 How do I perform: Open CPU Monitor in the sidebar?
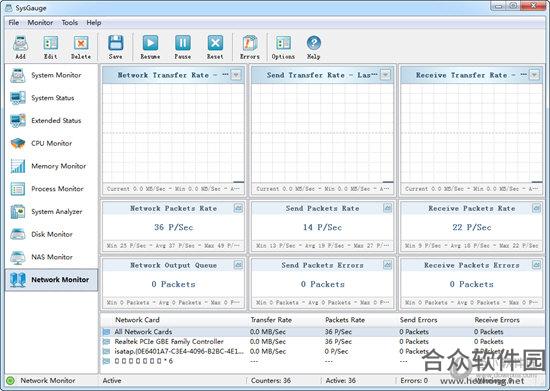click(x=51, y=143)
